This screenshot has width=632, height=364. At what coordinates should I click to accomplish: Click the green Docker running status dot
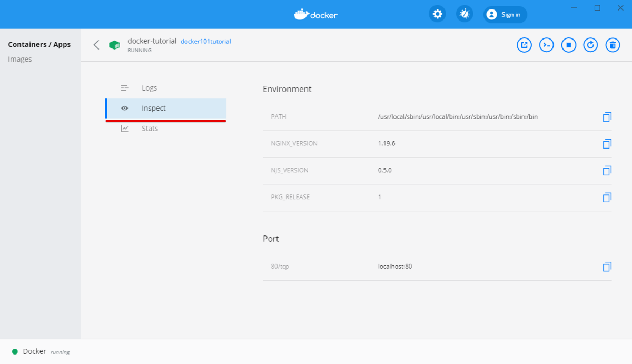15,351
